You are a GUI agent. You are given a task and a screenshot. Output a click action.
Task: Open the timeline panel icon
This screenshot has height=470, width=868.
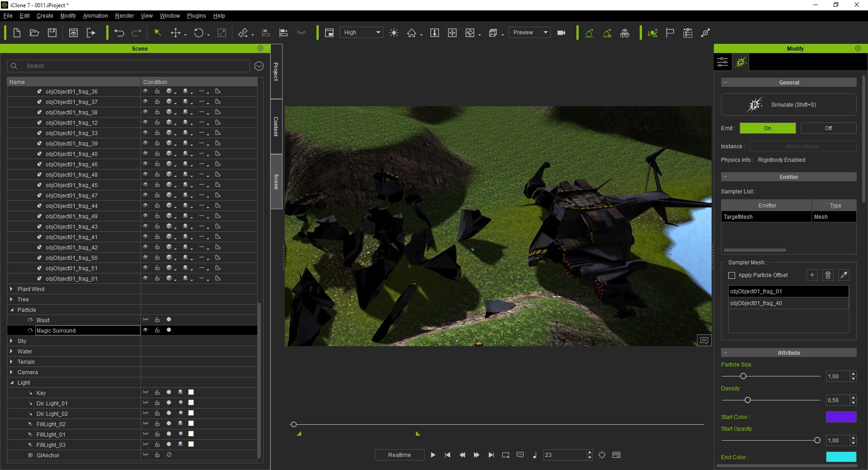point(616,455)
